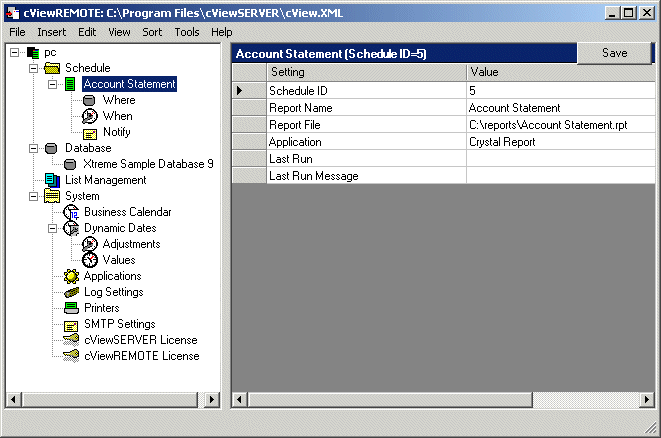Screen dimensions: 661x438
Task: Click the Values clock icon
Action: coord(89,260)
